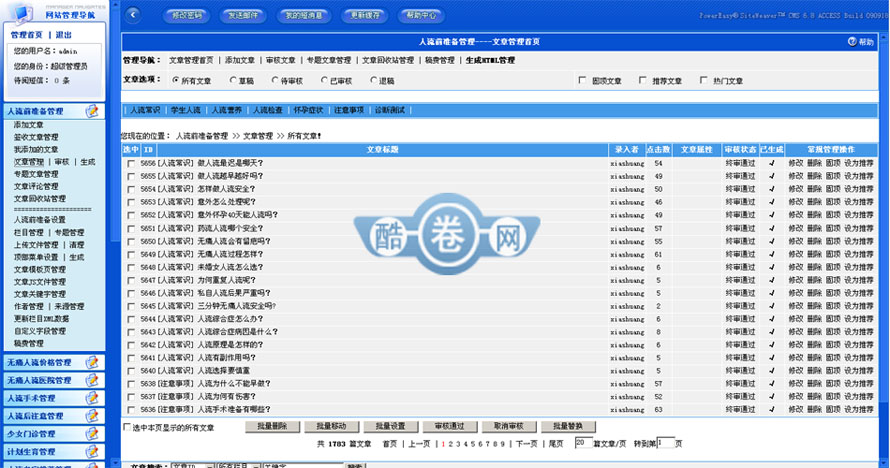Open the 人流常识 category tab
Screen dimensions: 890x468
145,110
